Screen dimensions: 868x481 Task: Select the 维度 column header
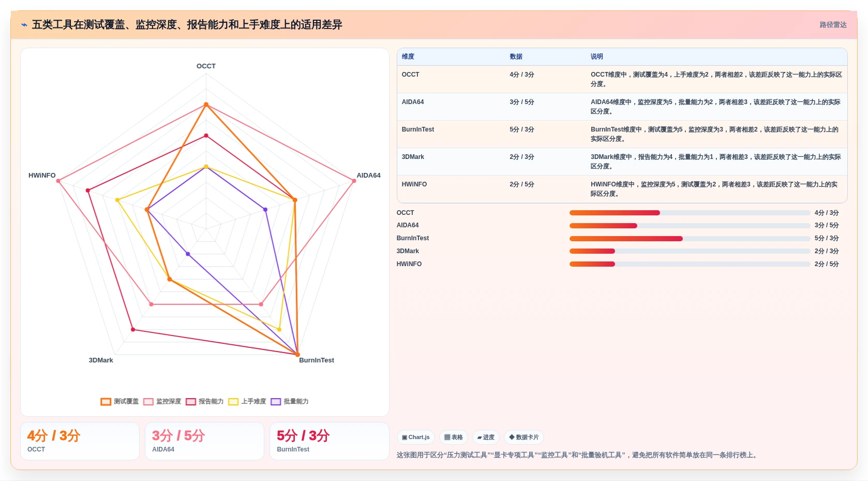point(408,56)
